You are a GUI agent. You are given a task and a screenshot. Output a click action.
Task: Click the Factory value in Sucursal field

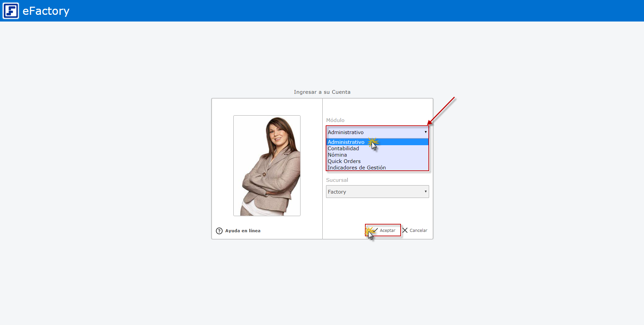click(x=337, y=192)
